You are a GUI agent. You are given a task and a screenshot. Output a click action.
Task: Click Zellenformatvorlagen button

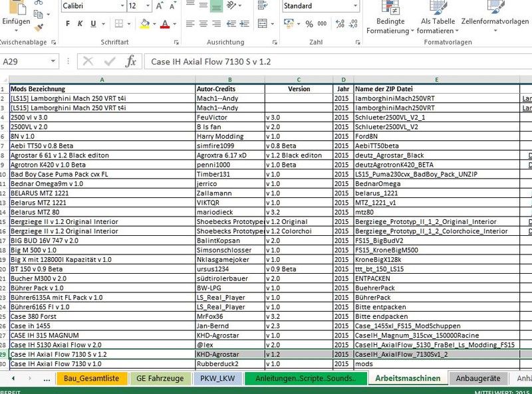495,26
